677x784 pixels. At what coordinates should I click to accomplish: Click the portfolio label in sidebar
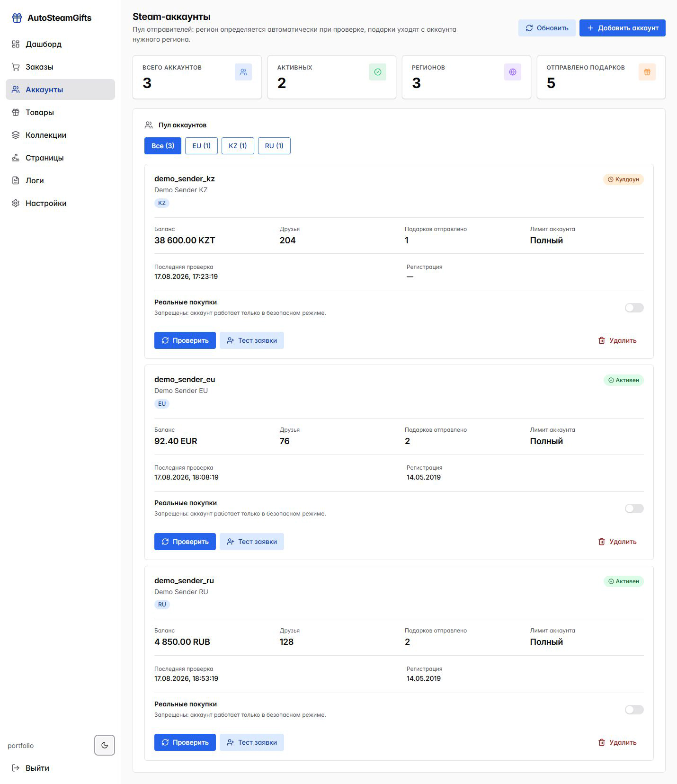[x=21, y=746]
